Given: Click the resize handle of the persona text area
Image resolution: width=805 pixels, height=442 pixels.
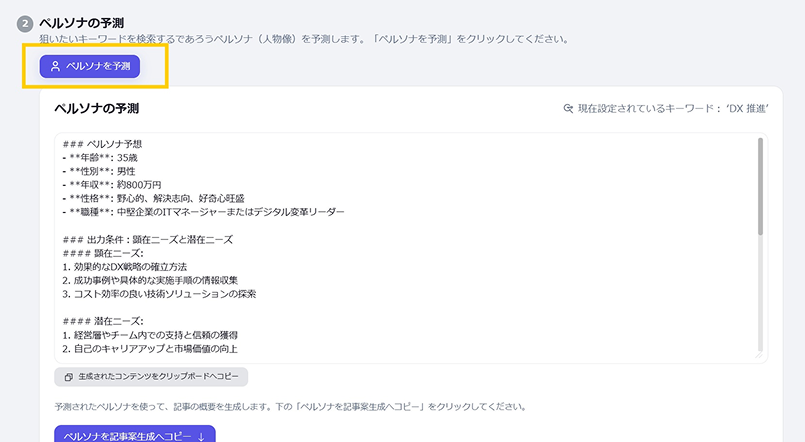Looking at the screenshot, I should (x=761, y=356).
